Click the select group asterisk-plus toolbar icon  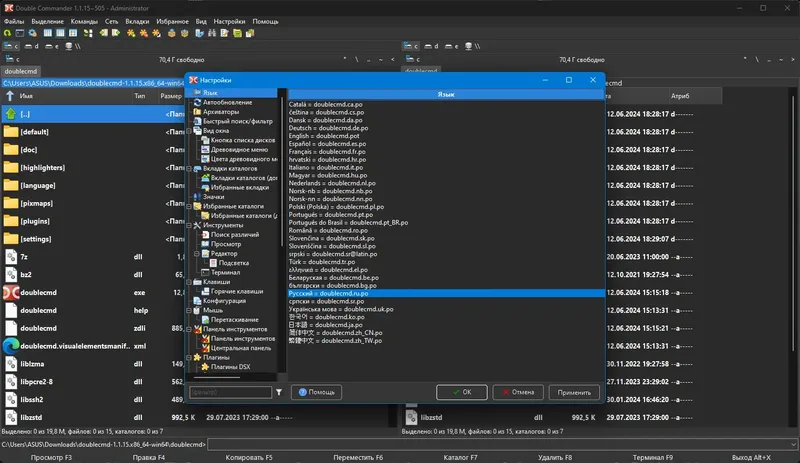[x=131, y=33]
